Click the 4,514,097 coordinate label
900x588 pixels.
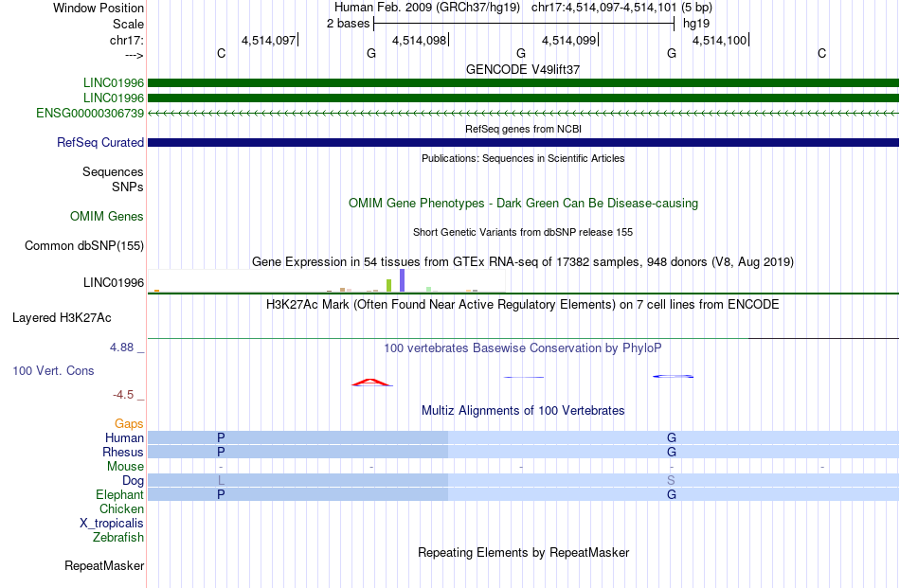pyautogui.click(x=269, y=40)
